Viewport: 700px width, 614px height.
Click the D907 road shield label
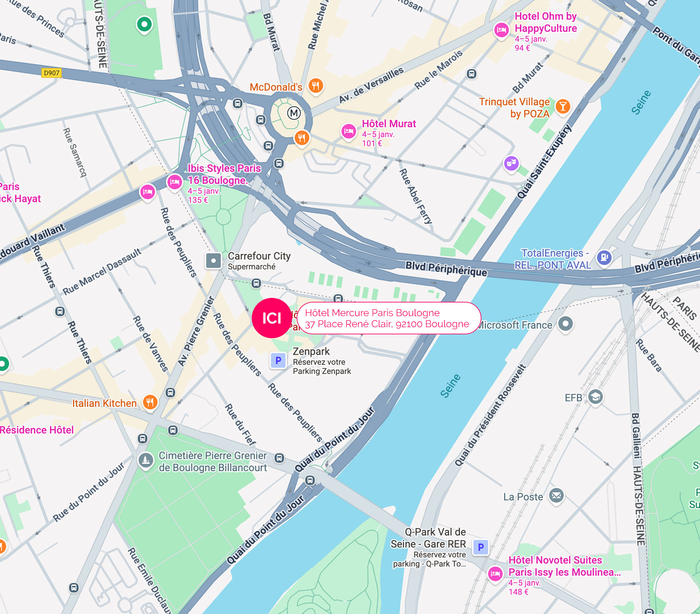tap(51, 73)
